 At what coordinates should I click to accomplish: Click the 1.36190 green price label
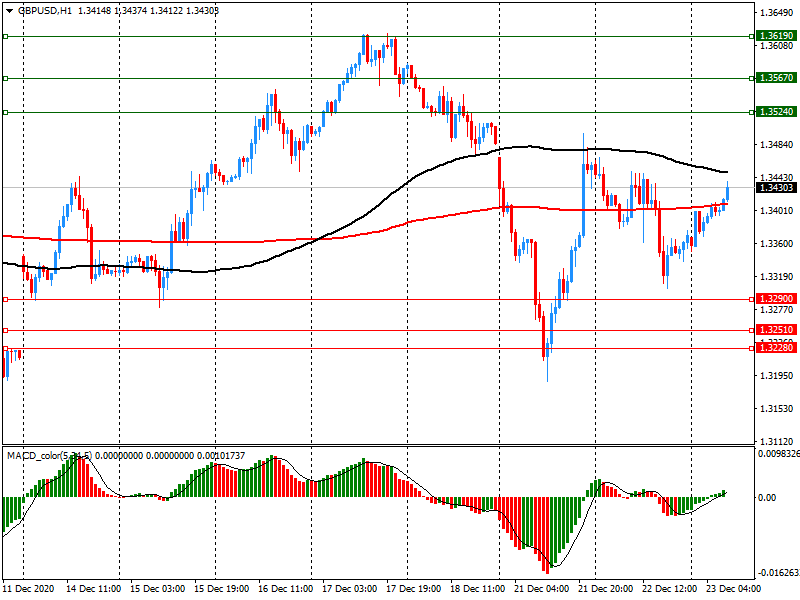click(x=776, y=36)
